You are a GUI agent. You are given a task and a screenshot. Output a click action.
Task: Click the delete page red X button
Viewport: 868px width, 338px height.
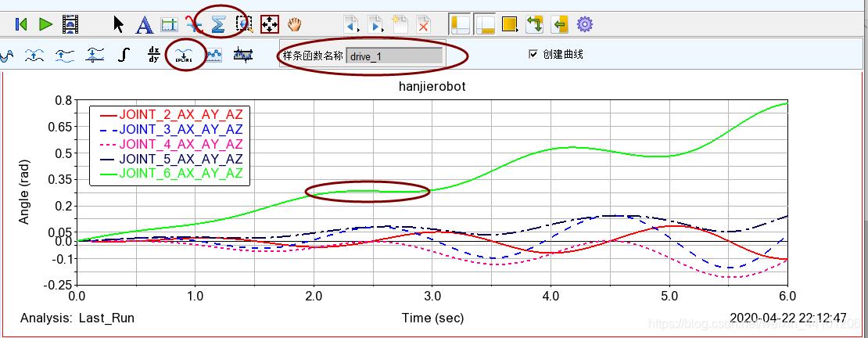coord(423,24)
